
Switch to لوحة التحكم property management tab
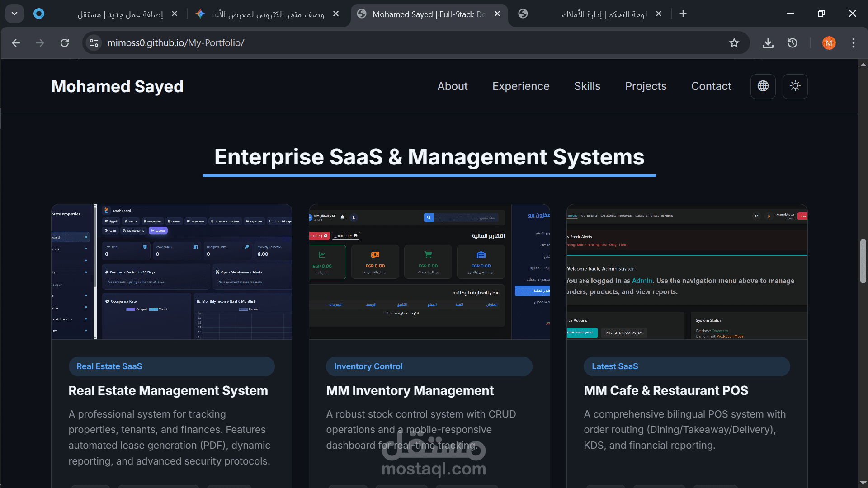tap(604, 14)
